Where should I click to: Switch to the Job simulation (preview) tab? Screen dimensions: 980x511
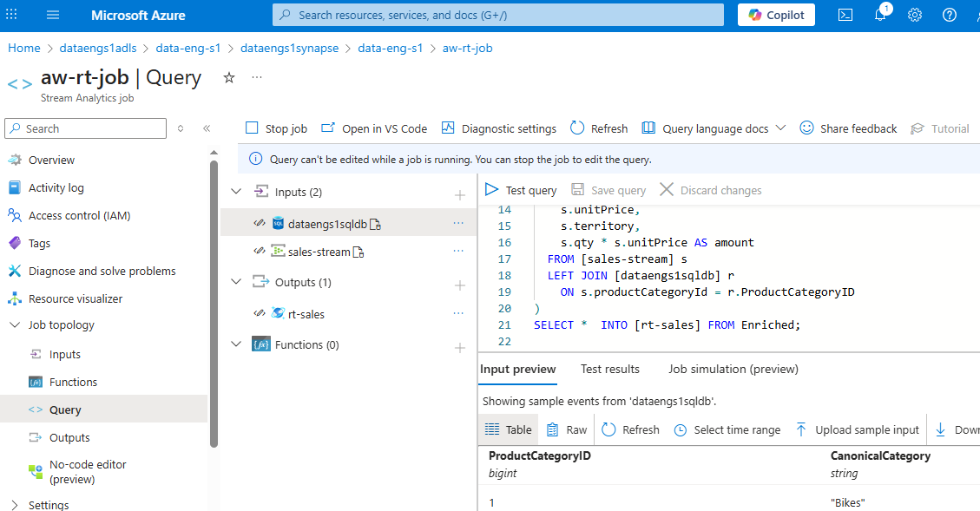tap(733, 370)
